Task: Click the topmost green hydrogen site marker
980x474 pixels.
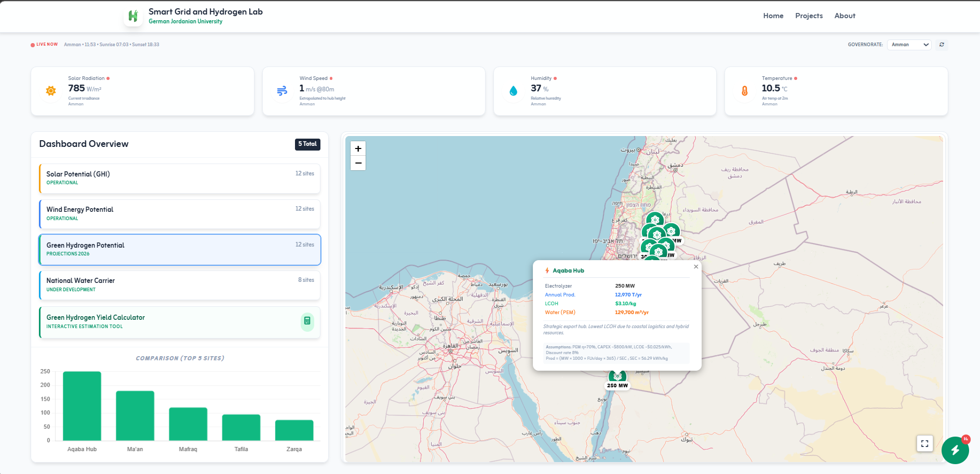Action: 655,220
